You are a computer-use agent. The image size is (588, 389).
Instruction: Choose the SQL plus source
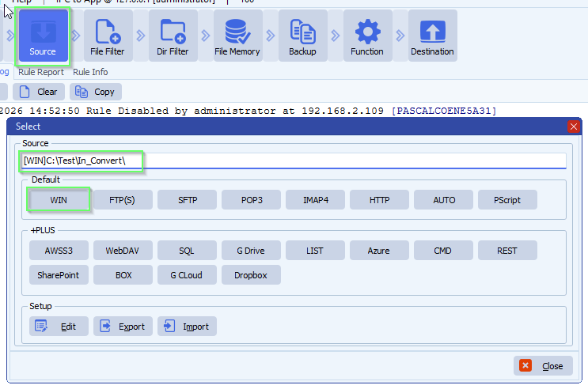(x=187, y=251)
